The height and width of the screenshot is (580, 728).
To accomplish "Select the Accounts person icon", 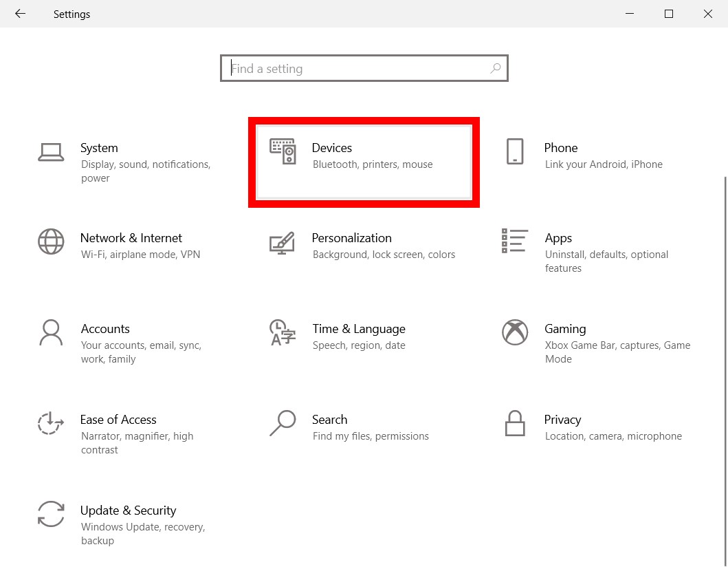I will pyautogui.click(x=51, y=332).
